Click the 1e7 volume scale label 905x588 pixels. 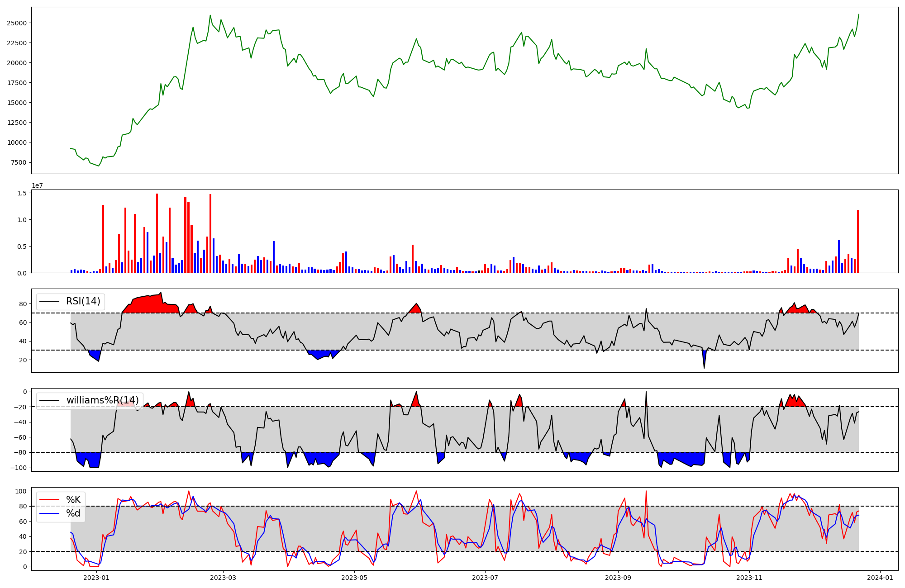pos(37,185)
